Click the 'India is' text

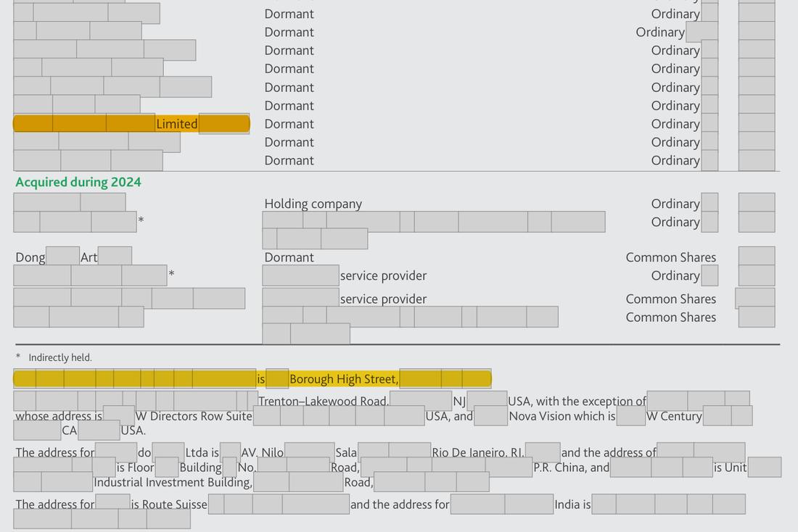click(572, 504)
